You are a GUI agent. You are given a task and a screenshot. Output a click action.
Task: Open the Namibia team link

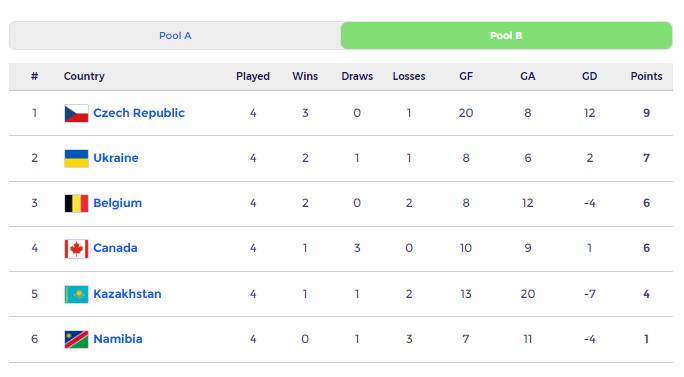point(118,339)
